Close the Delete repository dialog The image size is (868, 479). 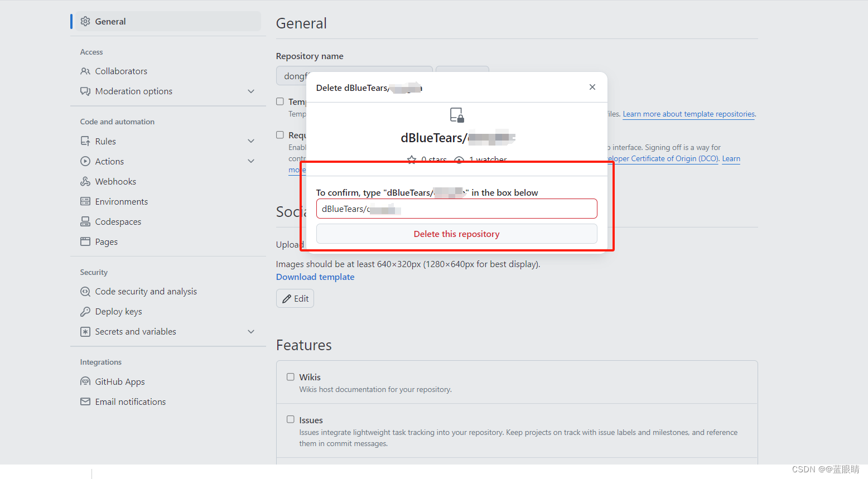click(592, 87)
